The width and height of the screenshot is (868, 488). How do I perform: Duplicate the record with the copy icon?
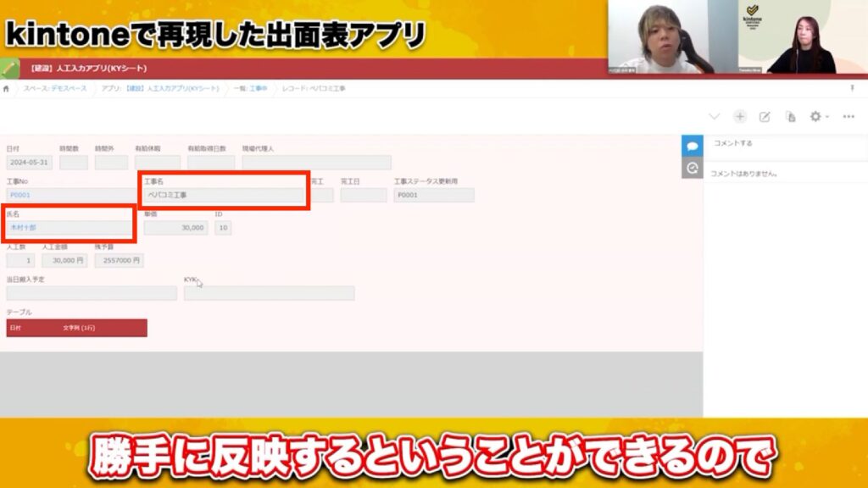coord(791,117)
